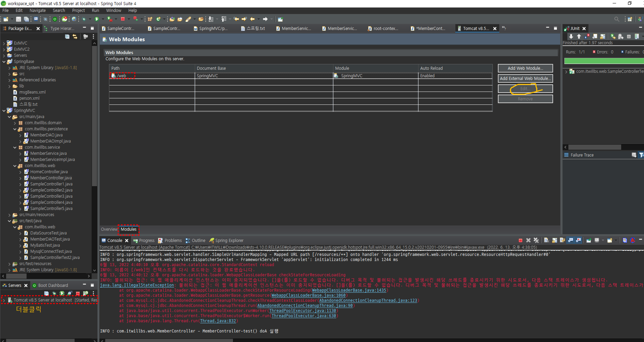Click Collapse All in Package Explorer
Image resolution: width=644 pixels, height=342 pixels.
(67, 36)
